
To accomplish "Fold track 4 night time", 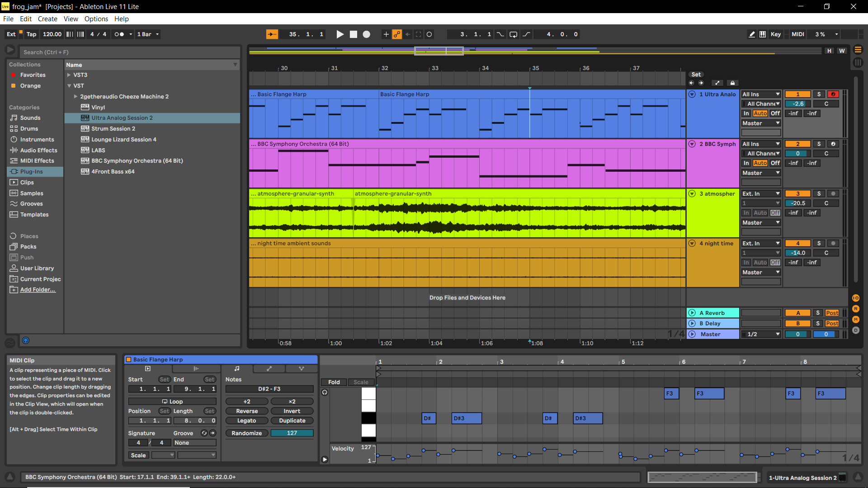I will pyautogui.click(x=692, y=244).
